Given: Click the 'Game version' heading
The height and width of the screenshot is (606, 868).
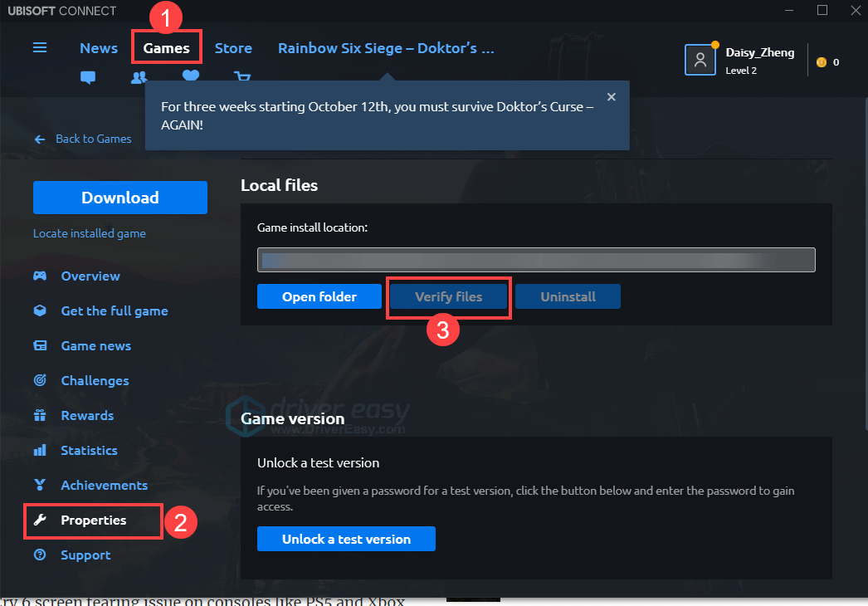Looking at the screenshot, I should pos(292,418).
